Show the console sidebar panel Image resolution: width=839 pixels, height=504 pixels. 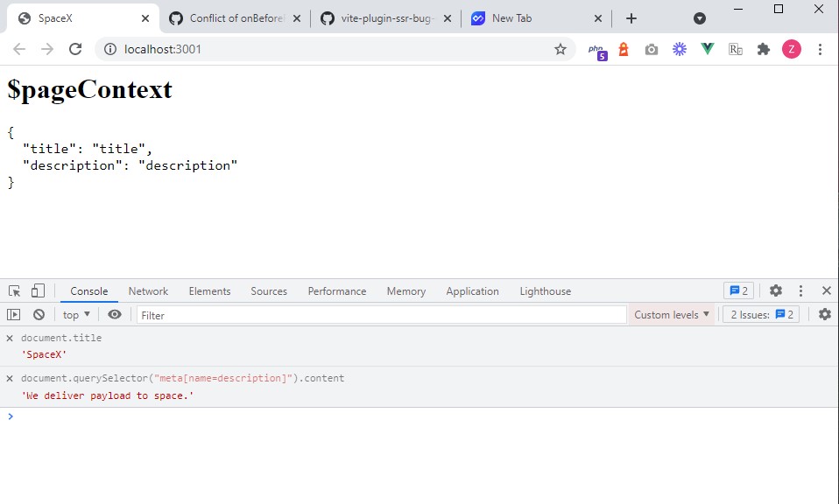coord(15,314)
